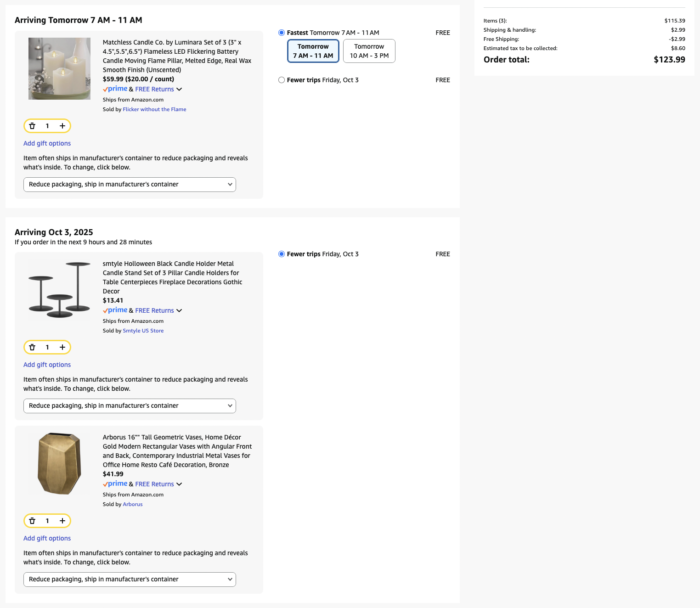Add gift options for Matchless Candle set
700x608 pixels.
click(x=47, y=143)
